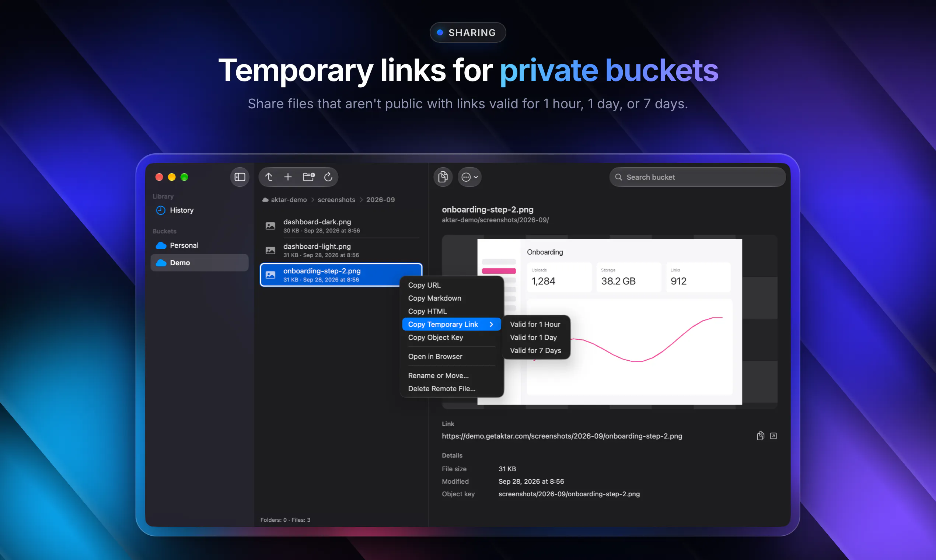936x560 pixels.
Task: Choose Copy Object Key from context menu
Action: [x=452, y=337]
